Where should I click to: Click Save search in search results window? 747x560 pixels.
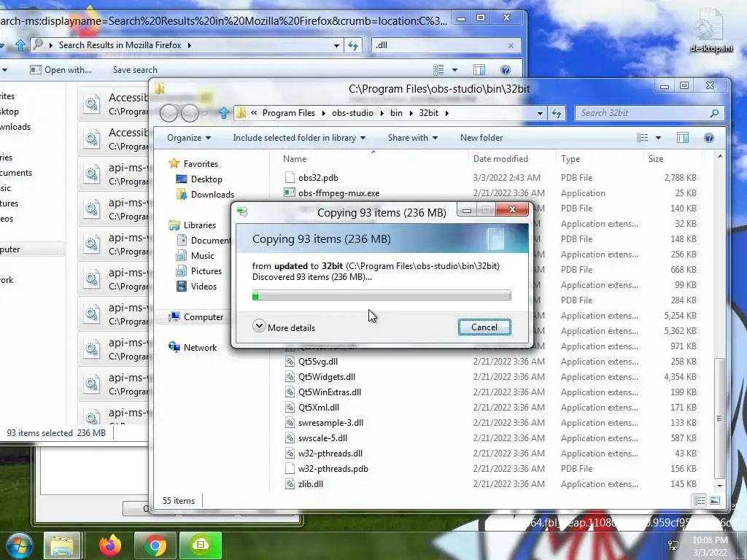pos(135,70)
